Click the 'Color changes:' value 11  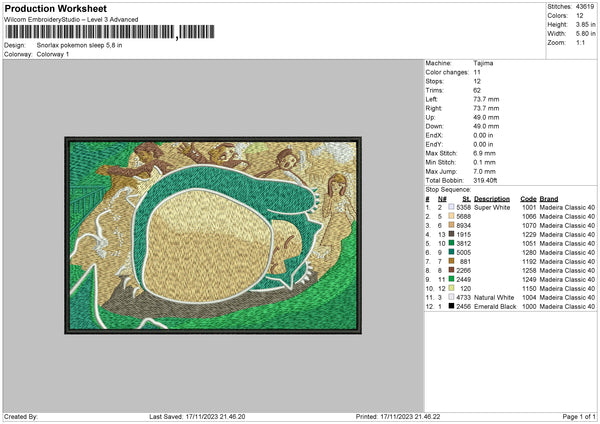[x=477, y=72]
